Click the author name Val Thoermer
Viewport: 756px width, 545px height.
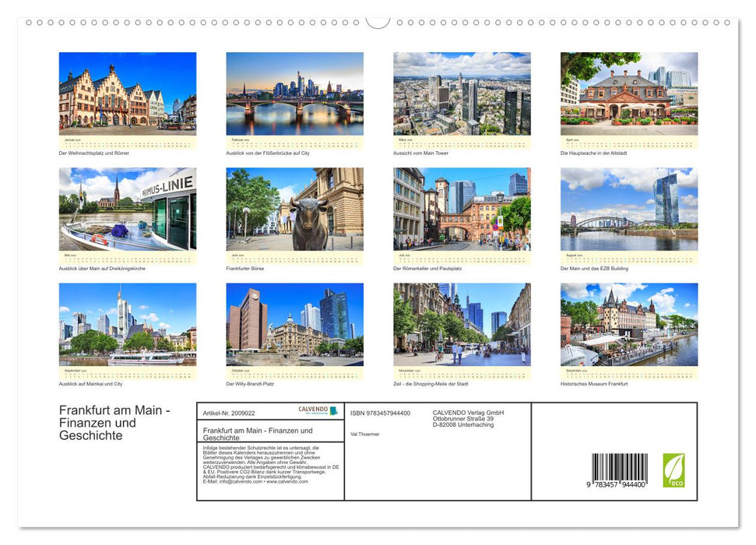[364, 434]
